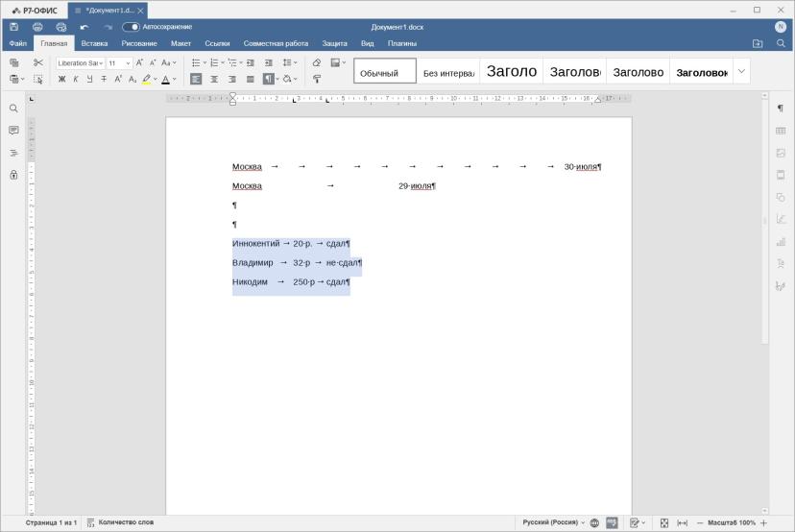795x532 pixels.
Task: Open highlight color dropdown arrow
Action: point(156,79)
